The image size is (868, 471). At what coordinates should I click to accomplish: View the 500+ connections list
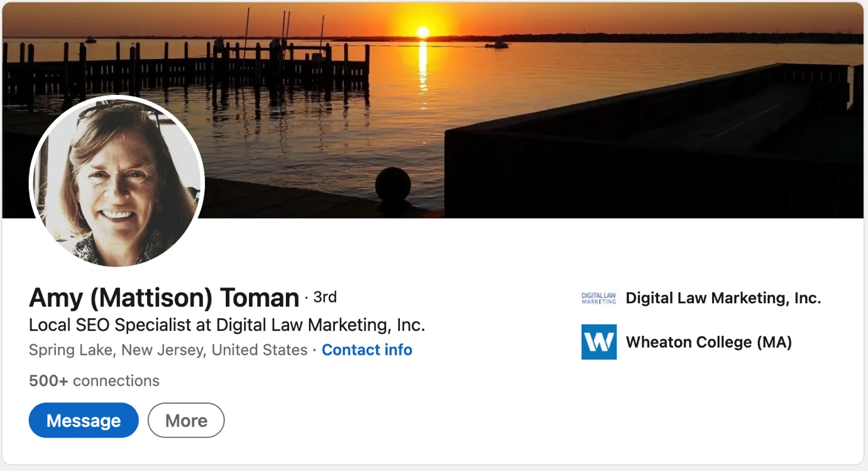(x=94, y=380)
